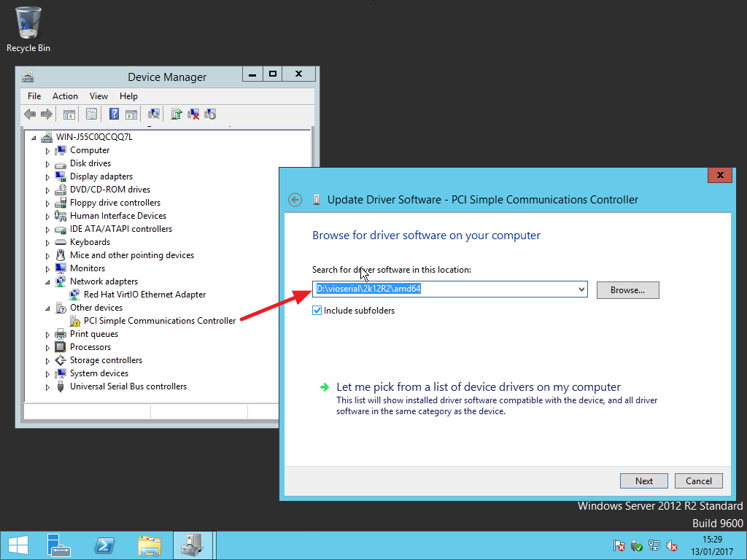747x560 pixels.
Task: Select Human Interface Devices item
Action: pyautogui.click(x=118, y=216)
